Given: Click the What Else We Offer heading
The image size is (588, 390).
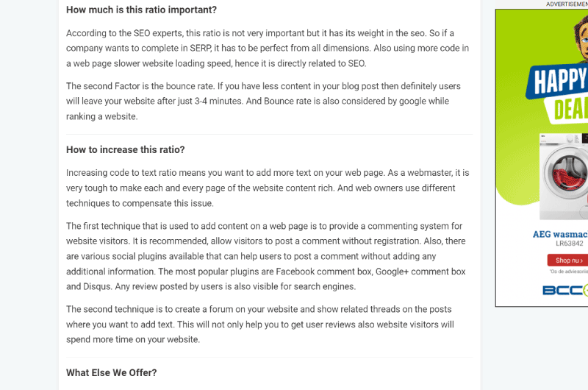Looking at the screenshot, I should click(x=112, y=373).
